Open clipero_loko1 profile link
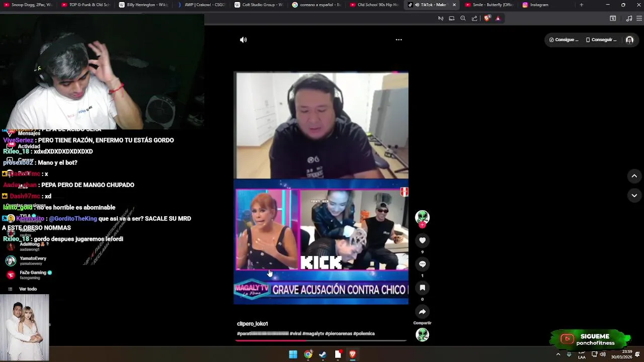The image size is (644, 362). click(x=253, y=324)
